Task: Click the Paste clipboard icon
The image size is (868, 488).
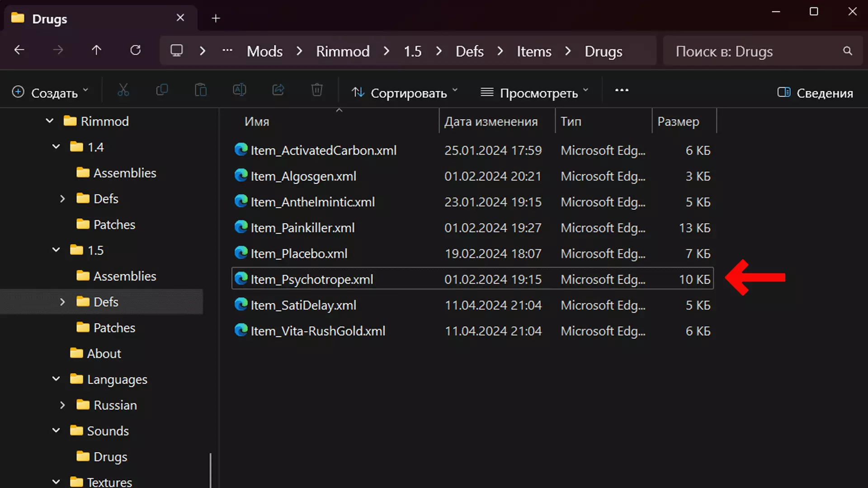Action: point(201,90)
